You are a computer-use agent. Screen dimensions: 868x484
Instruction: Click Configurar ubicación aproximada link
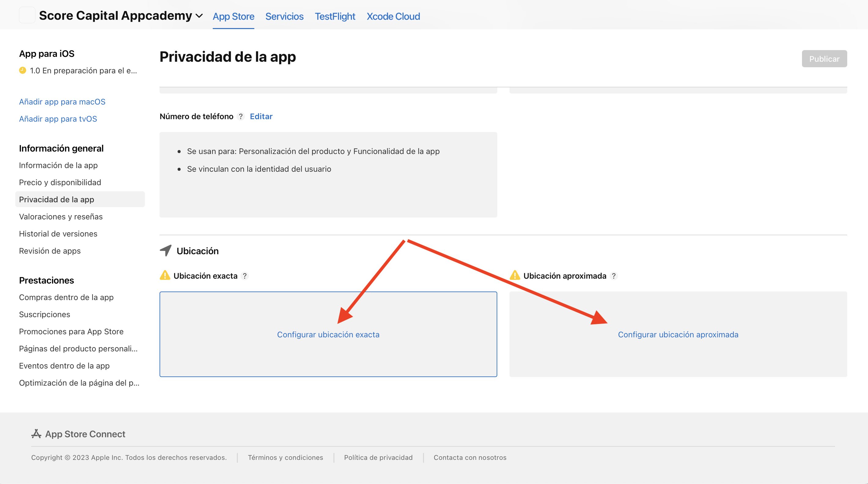pos(678,335)
